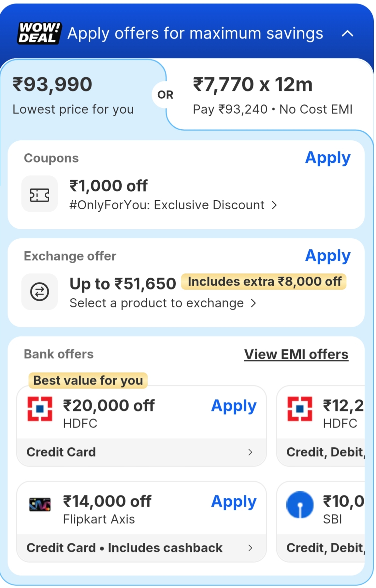
Task: Select the ₹93,990 lowest price option
Action: click(x=73, y=95)
